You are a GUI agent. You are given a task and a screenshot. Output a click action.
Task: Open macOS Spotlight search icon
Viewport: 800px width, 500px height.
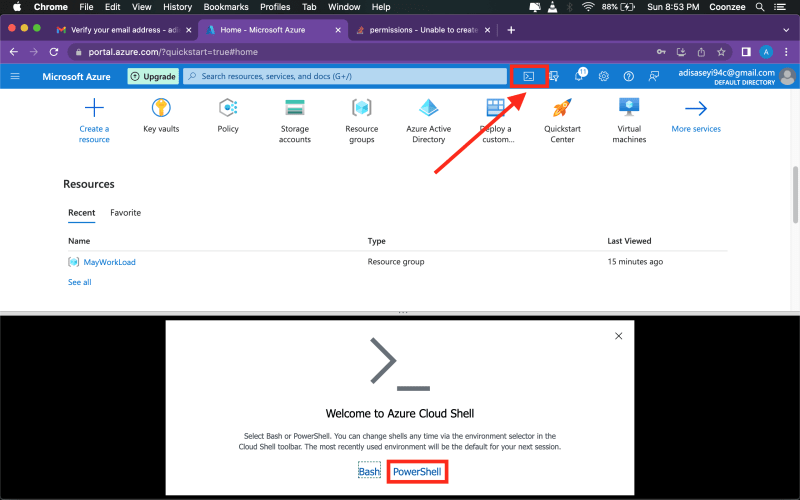coord(760,7)
